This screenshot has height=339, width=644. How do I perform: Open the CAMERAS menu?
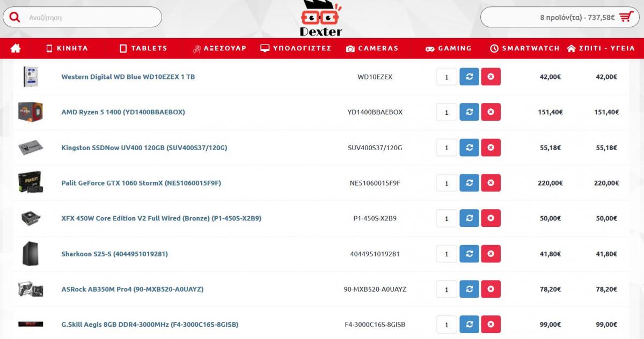pos(372,48)
